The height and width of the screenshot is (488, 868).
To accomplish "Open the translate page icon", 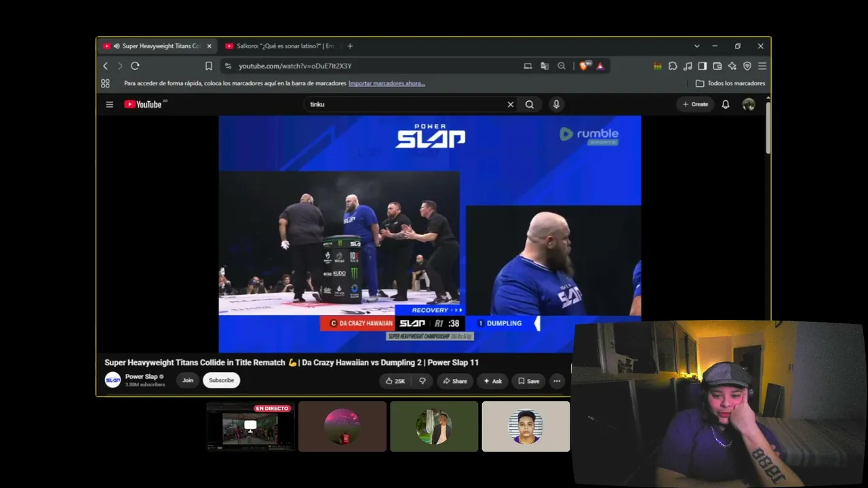I will [545, 66].
